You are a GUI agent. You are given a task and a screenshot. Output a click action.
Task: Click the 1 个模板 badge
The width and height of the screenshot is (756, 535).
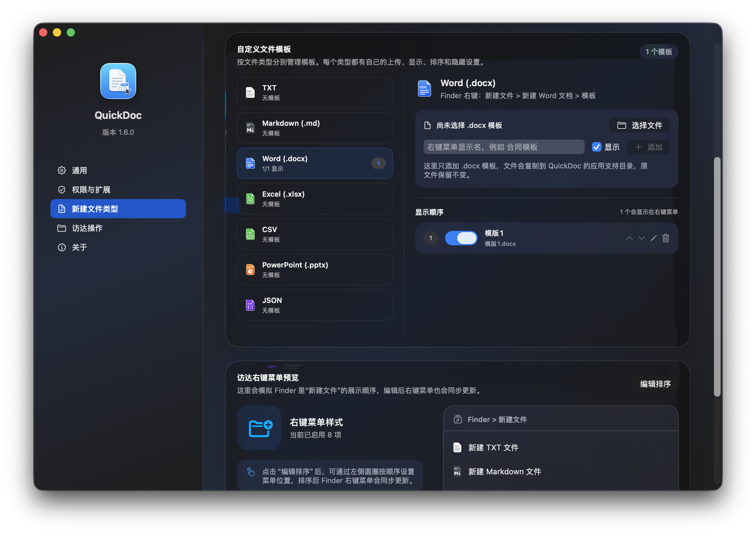point(658,52)
